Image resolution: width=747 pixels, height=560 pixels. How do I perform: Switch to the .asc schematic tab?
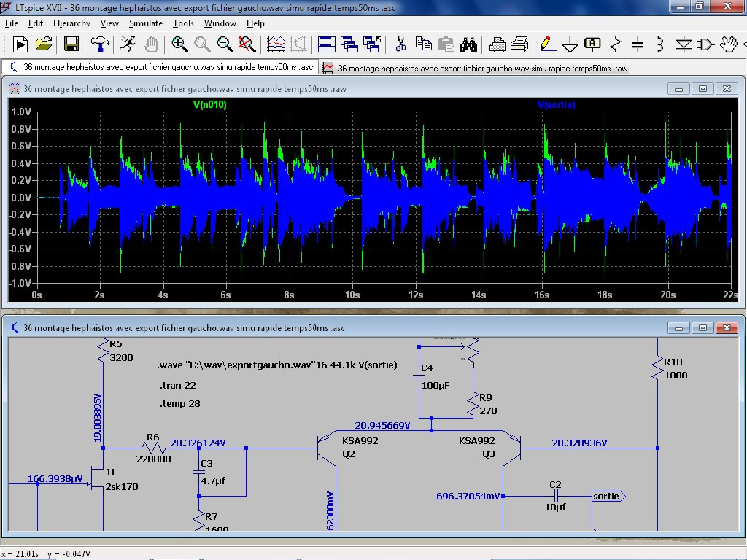160,67
